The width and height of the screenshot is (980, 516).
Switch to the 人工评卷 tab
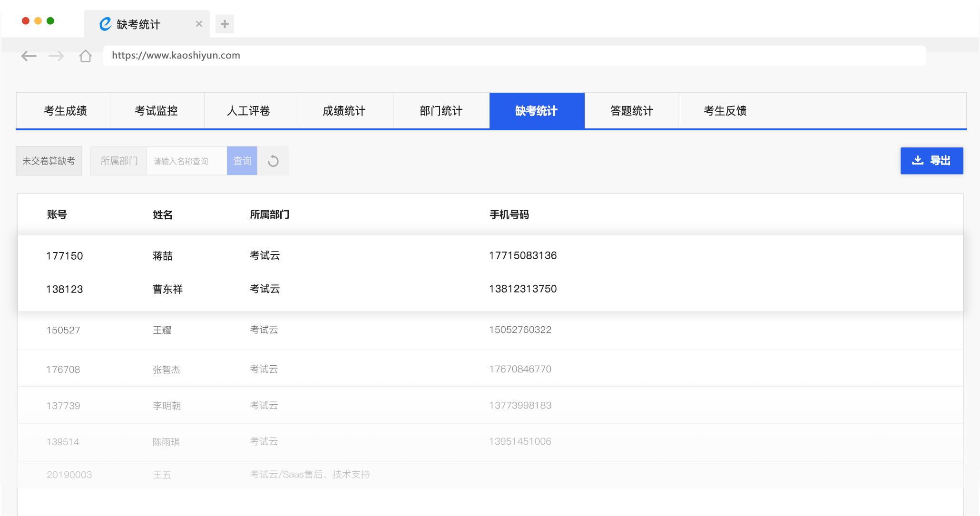pos(248,111)
